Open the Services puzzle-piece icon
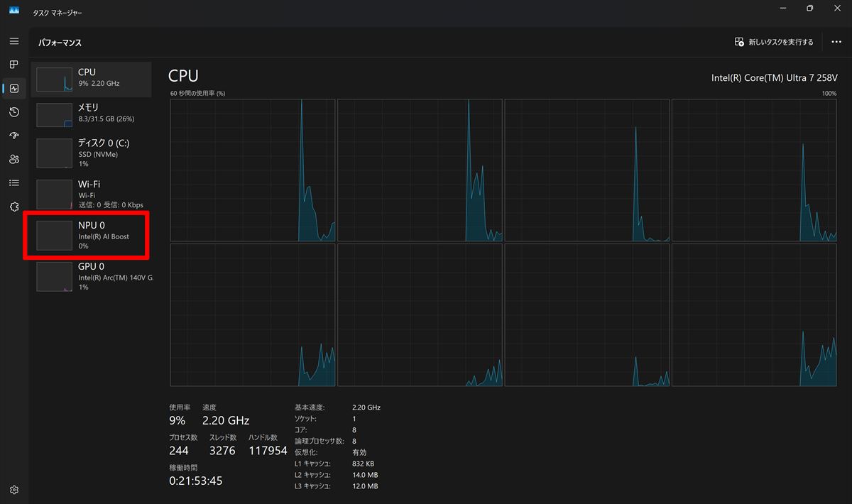 click(x=14, y=206)
